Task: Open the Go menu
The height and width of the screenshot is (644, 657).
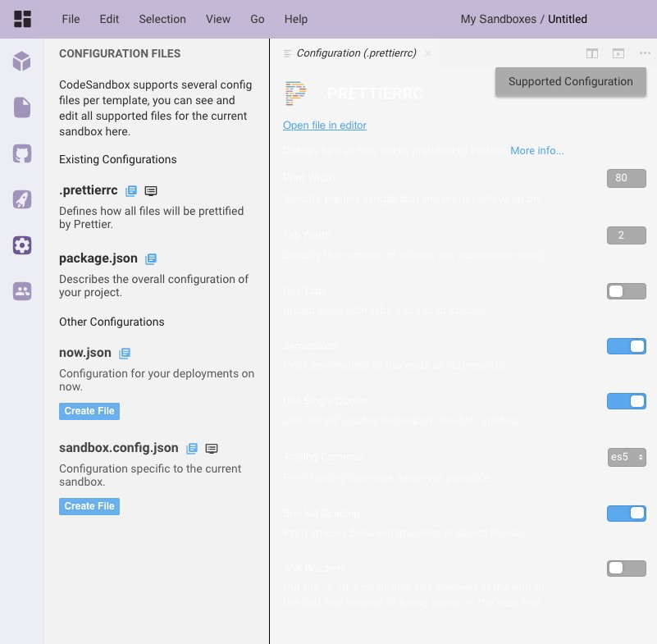Action: 258,19
